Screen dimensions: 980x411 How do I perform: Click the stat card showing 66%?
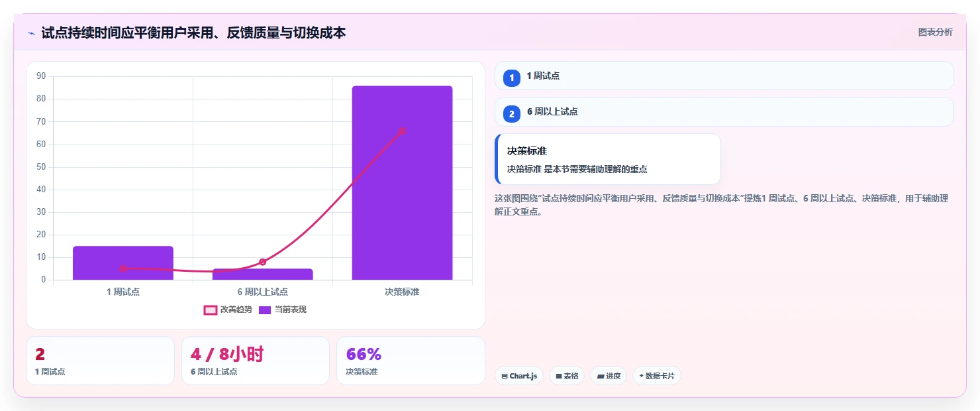click(x=411, y=361)
